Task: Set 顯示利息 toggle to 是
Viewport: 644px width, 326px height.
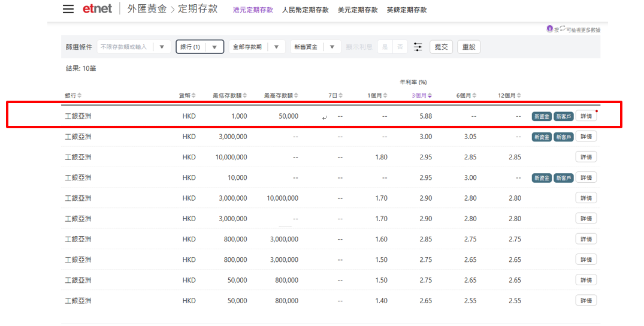Action: (x=385, y=47)
